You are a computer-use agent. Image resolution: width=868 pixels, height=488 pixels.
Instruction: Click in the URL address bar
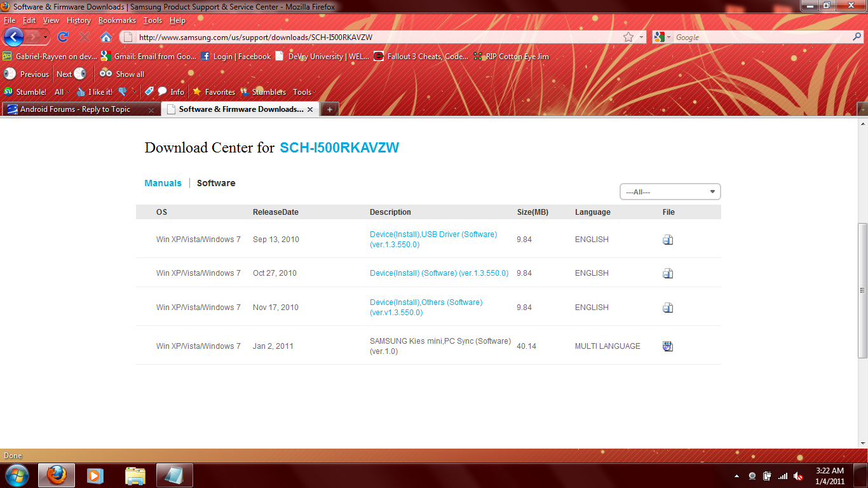375,37
